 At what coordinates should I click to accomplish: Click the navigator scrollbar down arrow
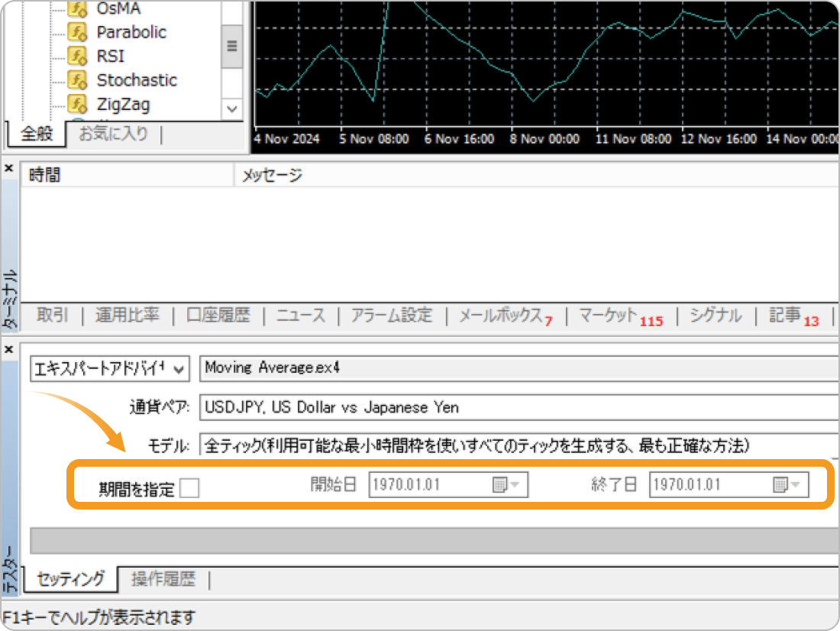(232, 108)
